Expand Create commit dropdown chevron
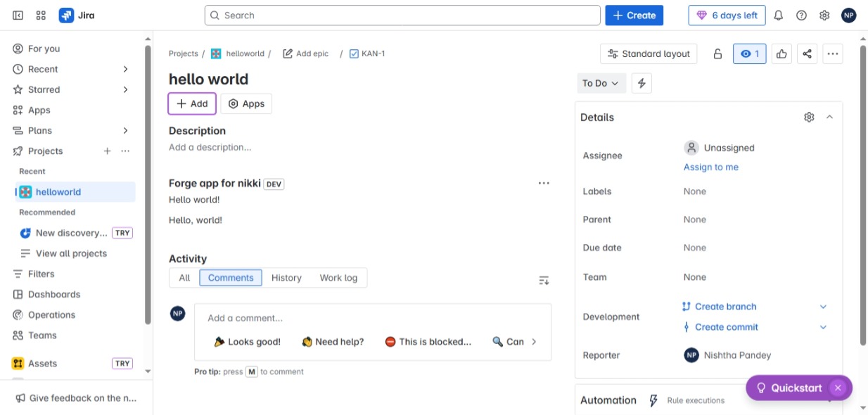This screenshot has height=415, width=868. coord(823,327)
